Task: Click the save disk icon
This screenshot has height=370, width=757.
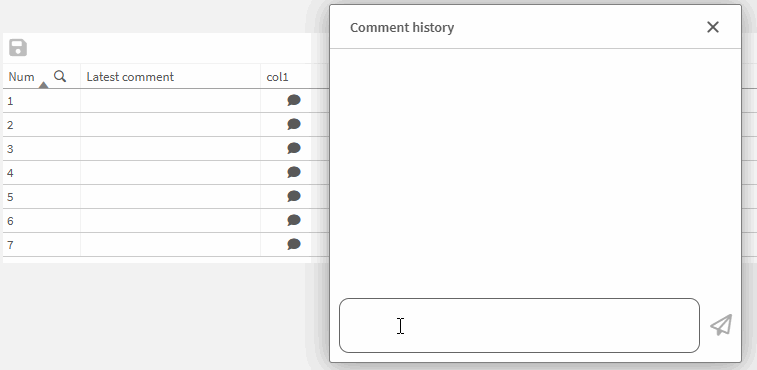Action: click(x=18, y=48)
